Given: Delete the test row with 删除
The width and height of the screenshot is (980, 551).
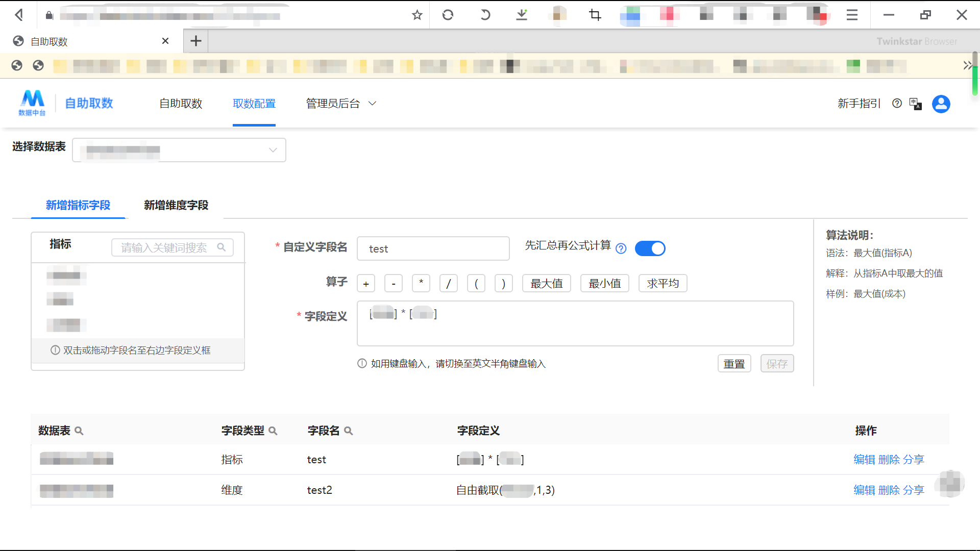Looking at the screenshot, I should click(889, 459).
